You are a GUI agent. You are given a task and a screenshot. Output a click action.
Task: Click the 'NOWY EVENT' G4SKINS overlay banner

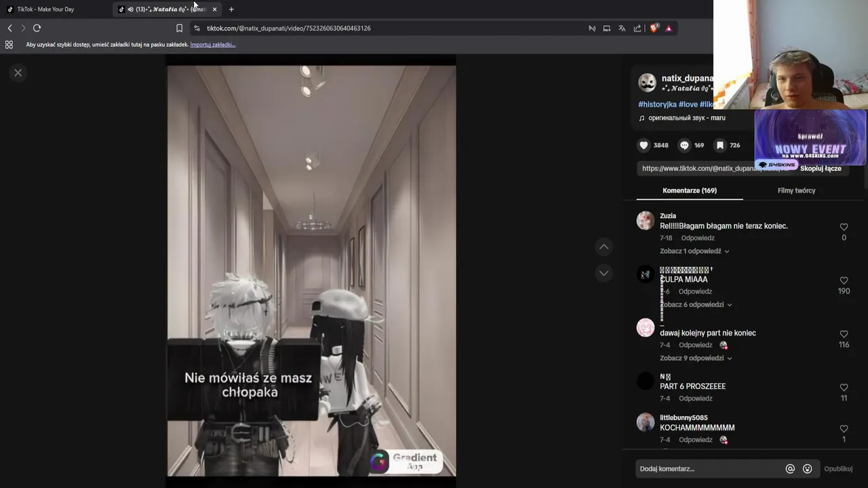pos(810,138)
